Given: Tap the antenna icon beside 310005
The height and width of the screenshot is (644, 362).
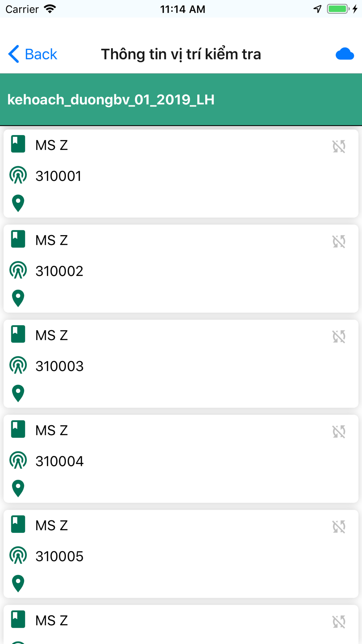Looking at the screenshot, I should click(18, 555).
